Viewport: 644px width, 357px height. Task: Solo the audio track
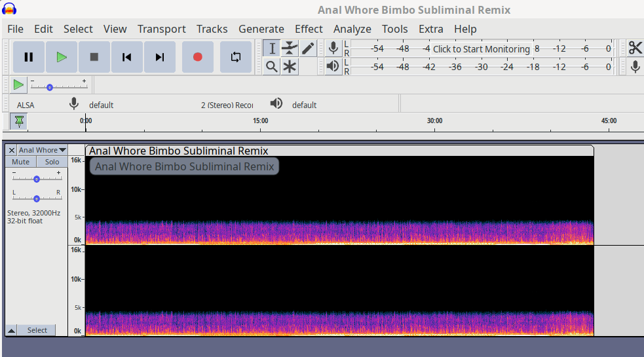tap(52, 162)
